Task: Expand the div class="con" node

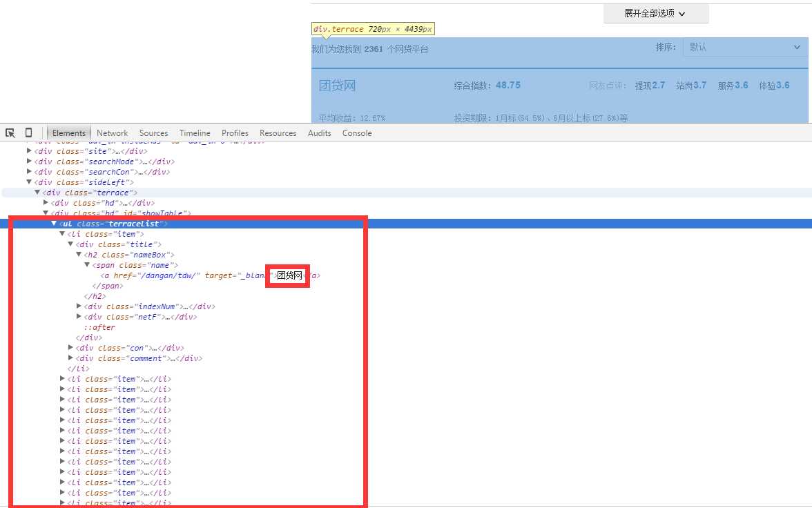Action: point(70,347)
